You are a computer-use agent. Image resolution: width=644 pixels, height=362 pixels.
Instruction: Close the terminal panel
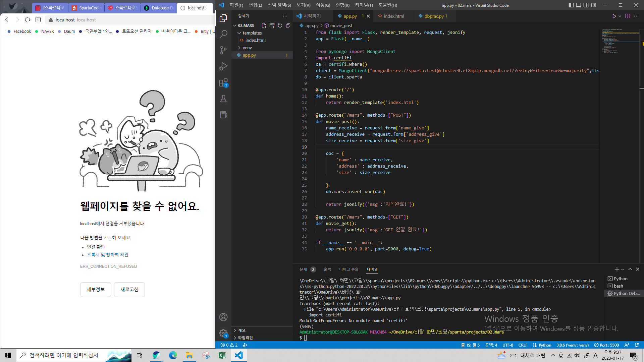tap(638, 269)
